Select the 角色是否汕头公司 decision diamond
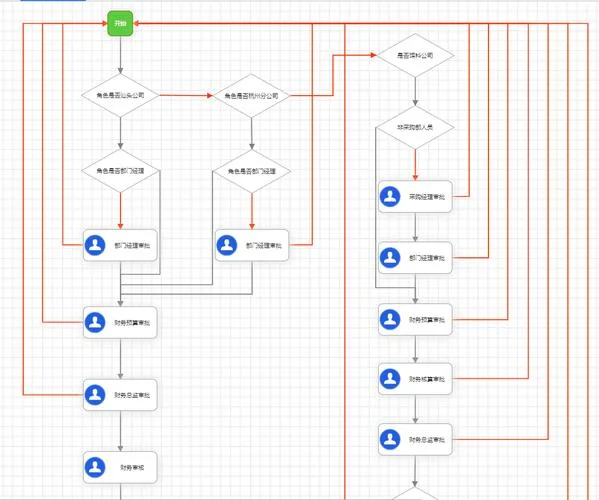 (120, 95)
